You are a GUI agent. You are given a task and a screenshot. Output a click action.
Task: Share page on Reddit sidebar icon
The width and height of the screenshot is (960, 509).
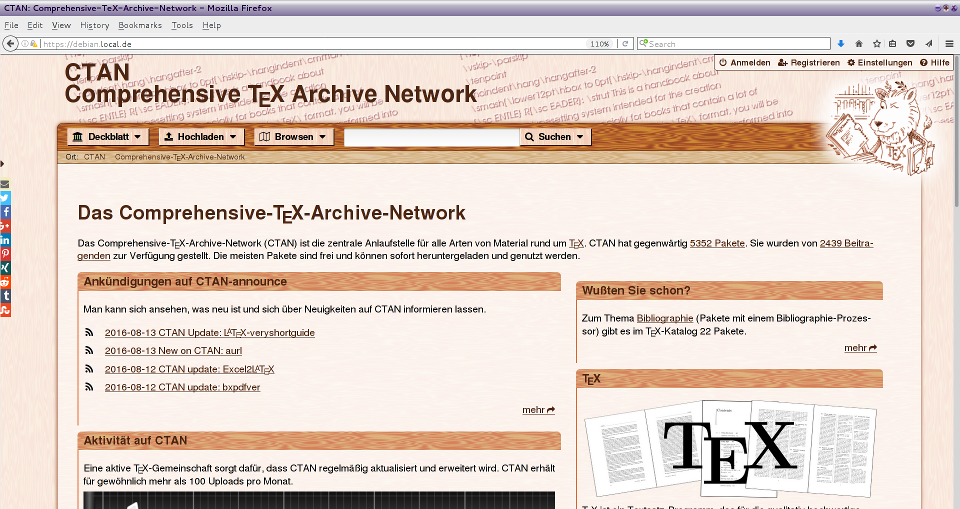point(5,282)
